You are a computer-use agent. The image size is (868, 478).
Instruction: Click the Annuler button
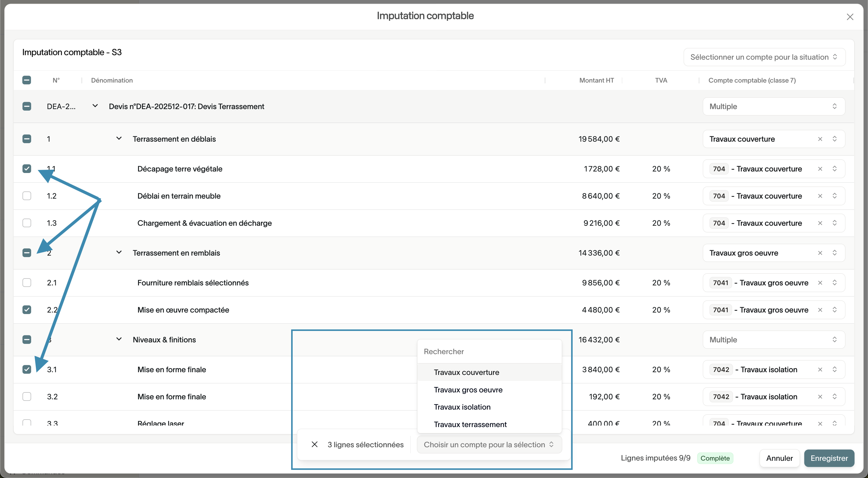[779, 458]
